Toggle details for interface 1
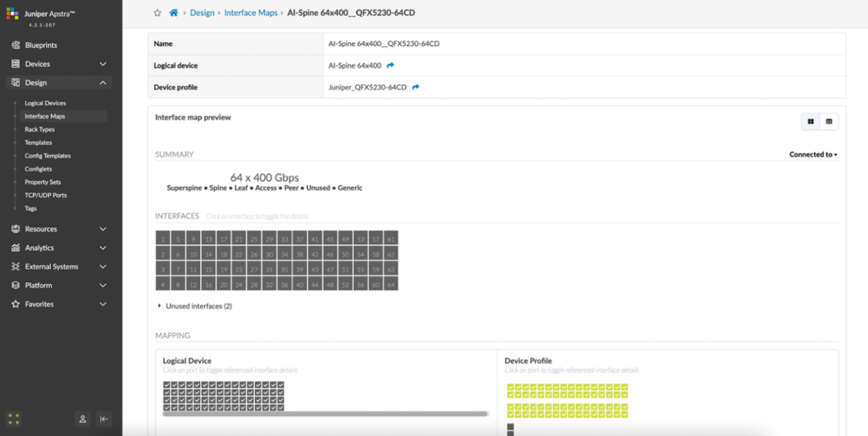Viewport: 868px width, 436px height. click(163, 239)
